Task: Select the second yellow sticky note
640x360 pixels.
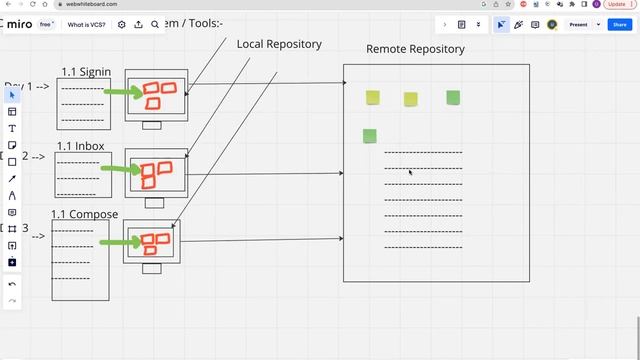Action: [x=411, y=99]
